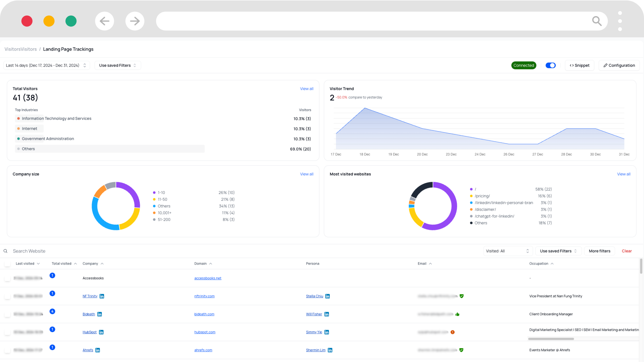Expand the Visited: All dropdown
This screenshot has width=644, height=362.
507,251
